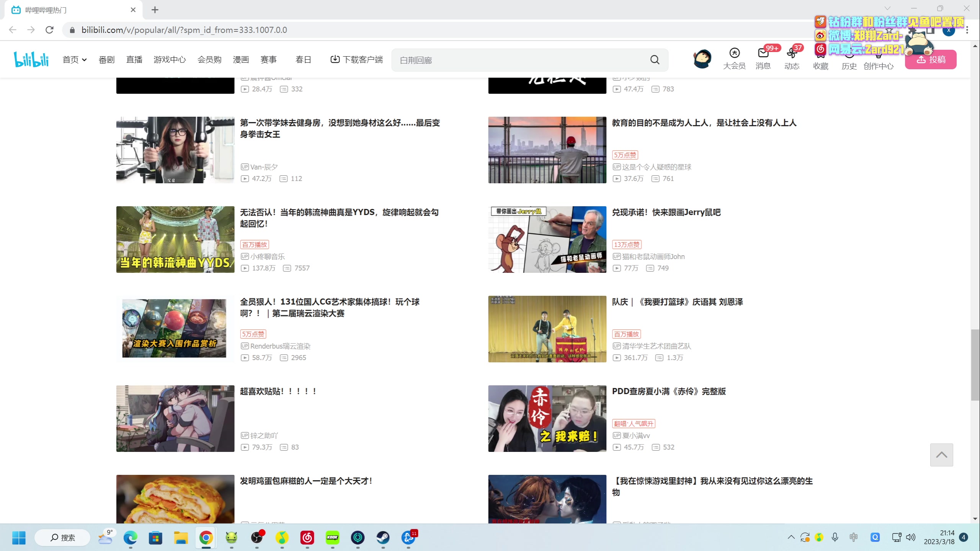980x551 pixels.
Task: Open the 大会员 membership icon
Action: pos(734,53)
